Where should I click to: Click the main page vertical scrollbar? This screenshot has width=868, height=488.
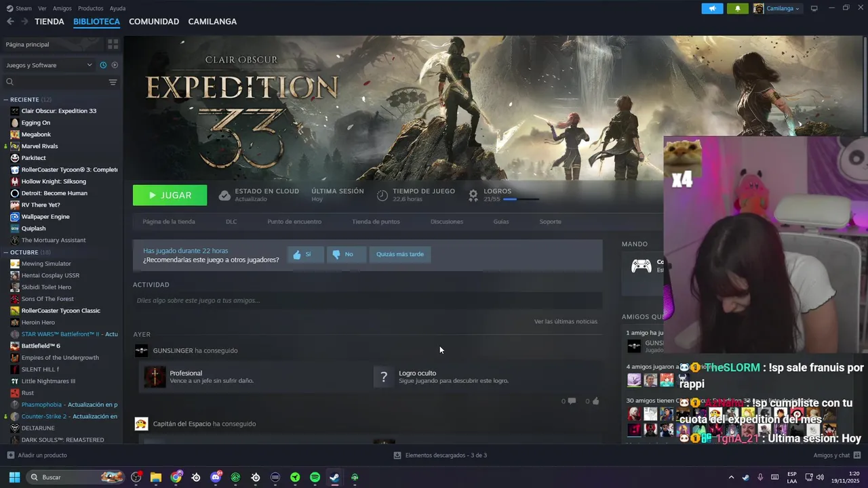click(x=865, y=85)
